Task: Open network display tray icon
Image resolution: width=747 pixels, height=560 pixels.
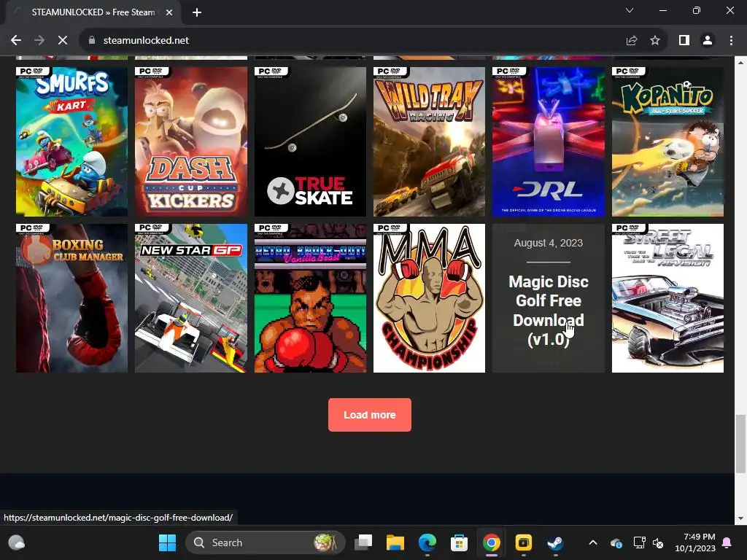Action: pos(639,542)
